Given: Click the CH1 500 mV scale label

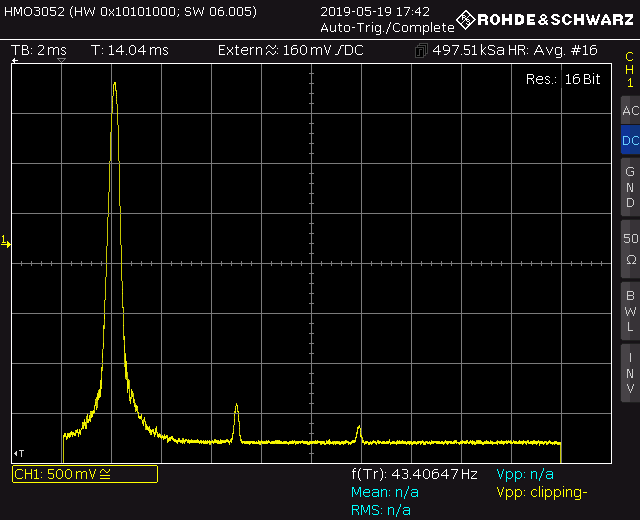Looking at the screenshot, I should (84, 474).
